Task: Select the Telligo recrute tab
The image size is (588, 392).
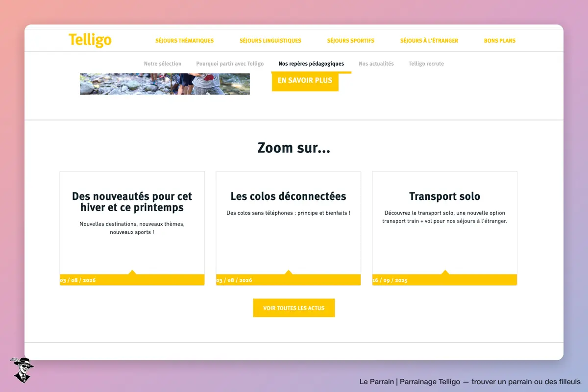Action: (426, 64)
